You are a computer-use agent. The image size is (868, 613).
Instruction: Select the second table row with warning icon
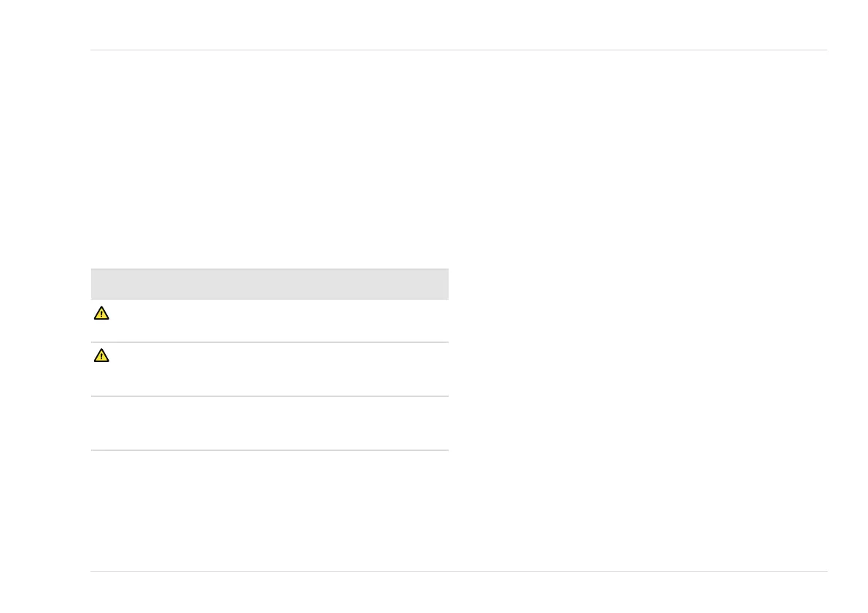[270, 369]
